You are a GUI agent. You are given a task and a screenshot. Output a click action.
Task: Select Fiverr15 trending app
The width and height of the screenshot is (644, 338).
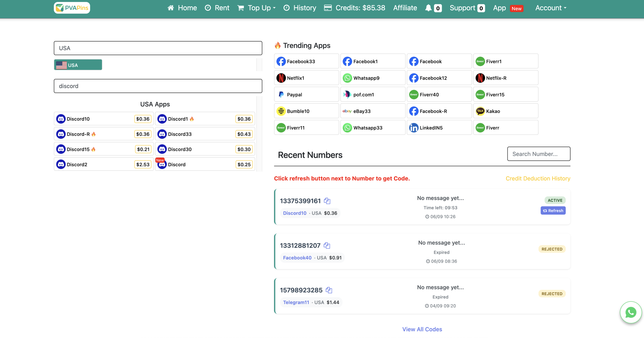[x=506, y=94]
